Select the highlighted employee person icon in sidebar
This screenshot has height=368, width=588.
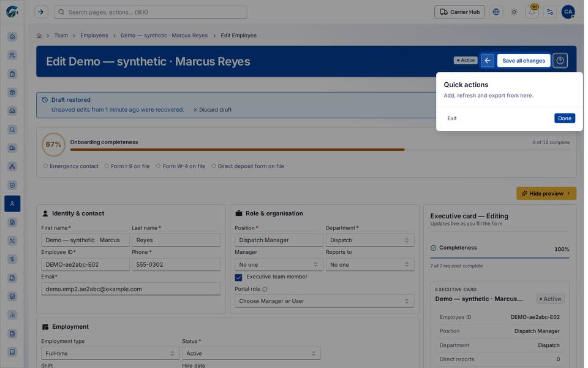(12, 204)
